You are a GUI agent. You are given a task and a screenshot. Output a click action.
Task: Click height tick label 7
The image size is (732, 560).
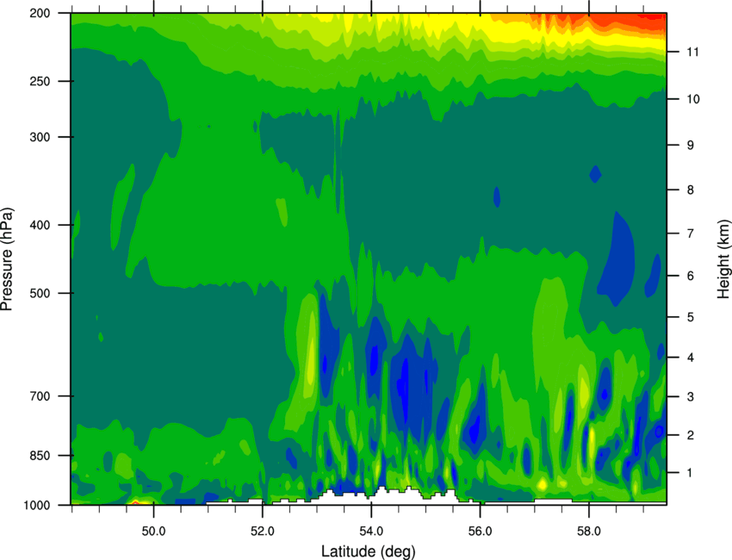pyautogui.click(x=691, y=233)
